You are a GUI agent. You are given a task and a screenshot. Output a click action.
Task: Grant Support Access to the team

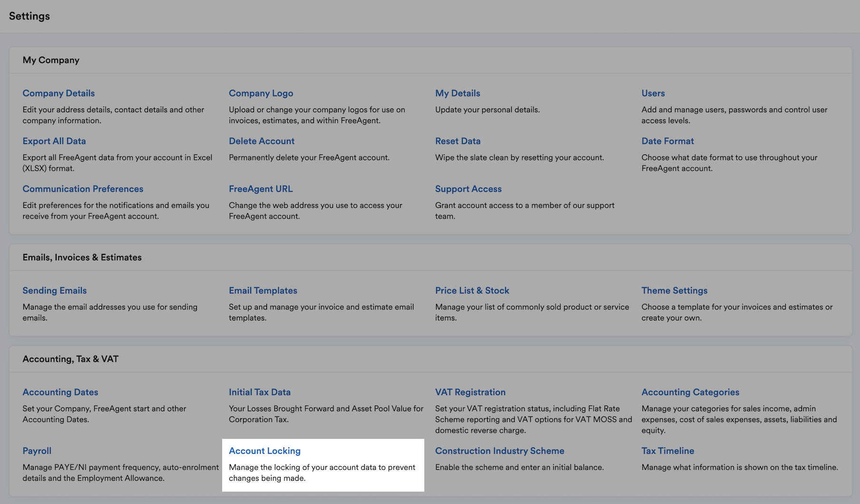(x=468, y=189)
